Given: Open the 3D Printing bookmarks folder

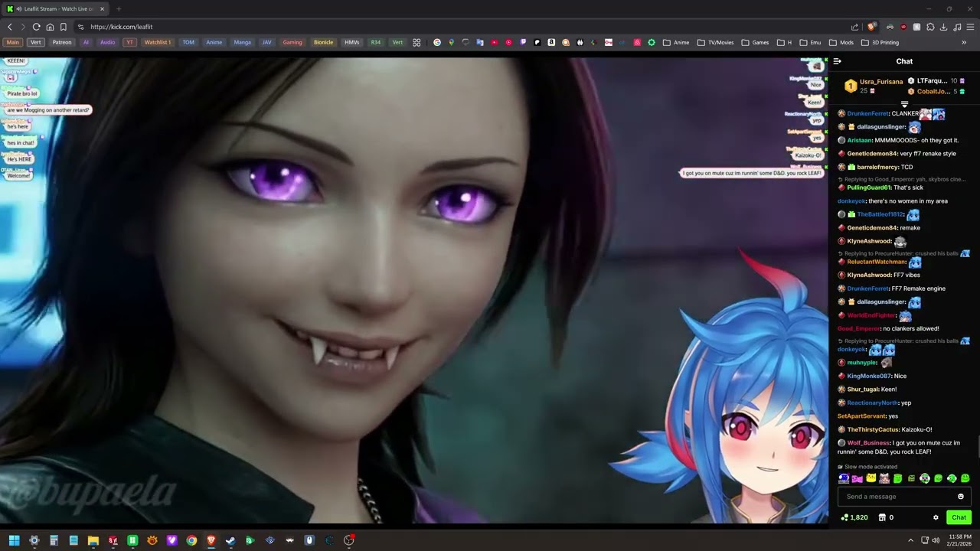Looking at the screenshot, I should coord(880,43).
